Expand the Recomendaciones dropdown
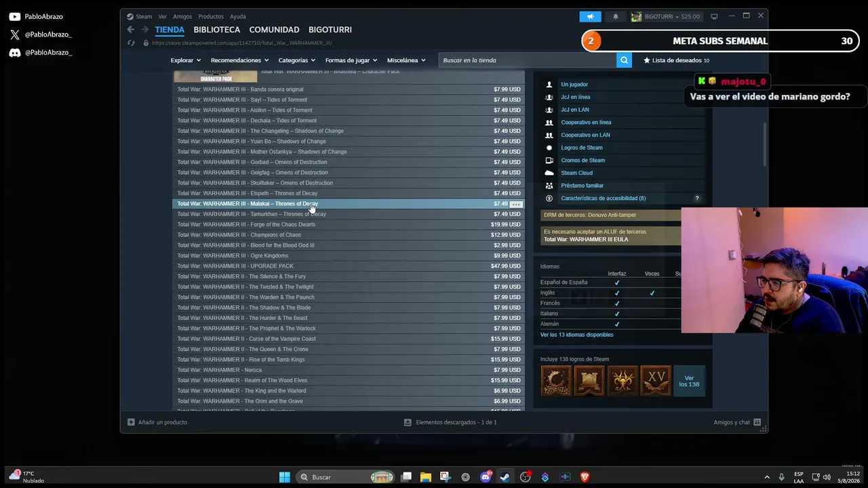The image size is (868, 488). [x=239, y=60]
